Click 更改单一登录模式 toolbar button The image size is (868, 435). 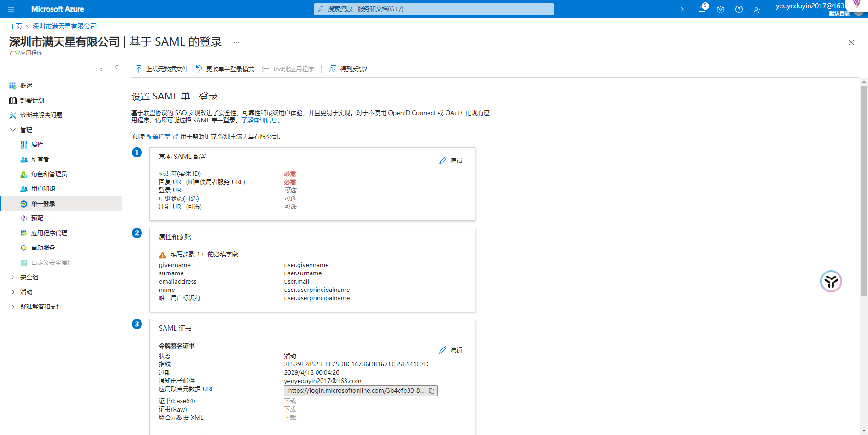point(225,69)
